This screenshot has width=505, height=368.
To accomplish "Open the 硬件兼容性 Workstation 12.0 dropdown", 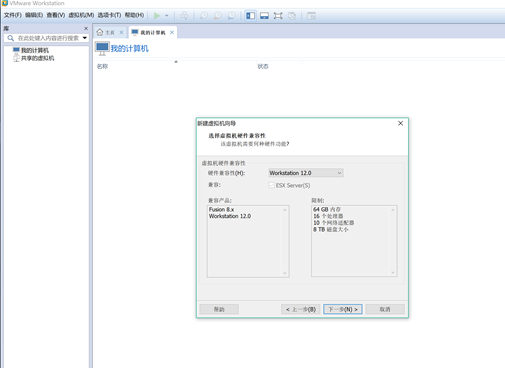I will (306, 173).
